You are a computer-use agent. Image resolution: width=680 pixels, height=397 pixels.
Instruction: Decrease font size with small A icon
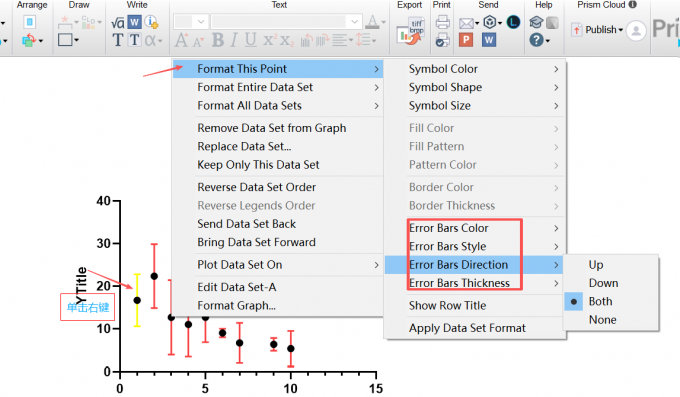(199, 42)
